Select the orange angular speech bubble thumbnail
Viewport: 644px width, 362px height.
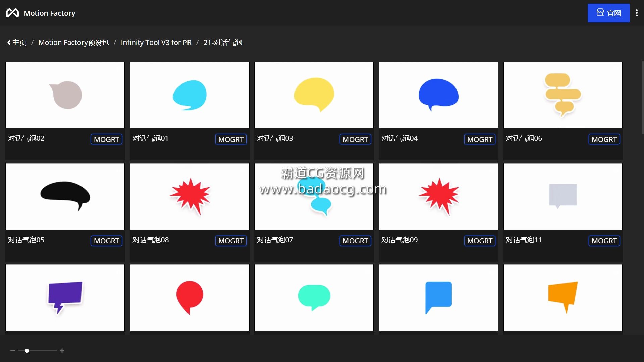[563, 298]
